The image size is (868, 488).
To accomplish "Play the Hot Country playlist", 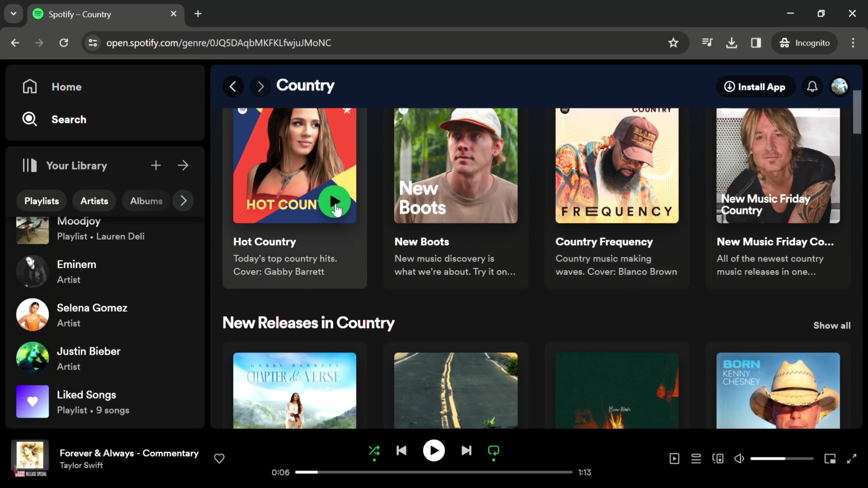I will [x=335, y=201].
